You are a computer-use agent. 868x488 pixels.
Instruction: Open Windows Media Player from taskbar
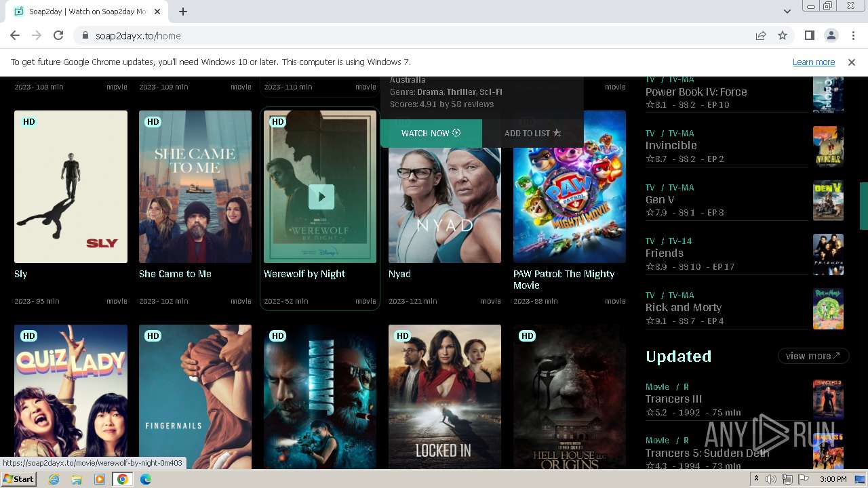tap(100, 479)
